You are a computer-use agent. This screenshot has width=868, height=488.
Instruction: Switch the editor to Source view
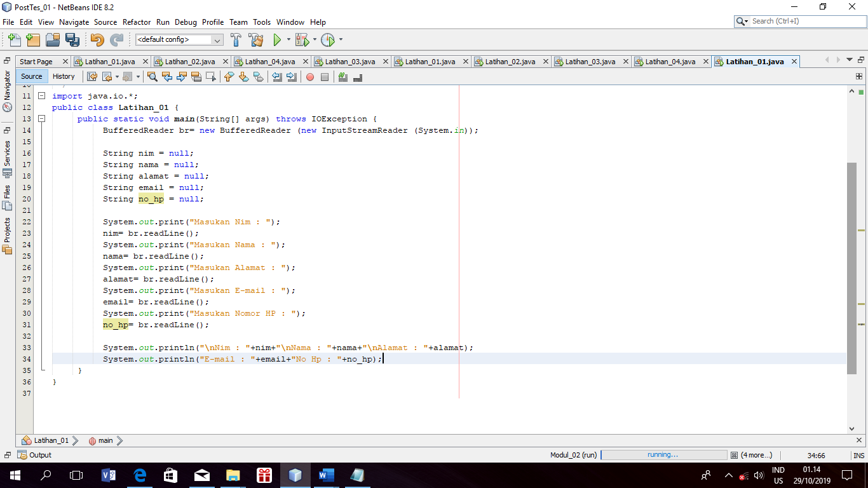[32, 76]
